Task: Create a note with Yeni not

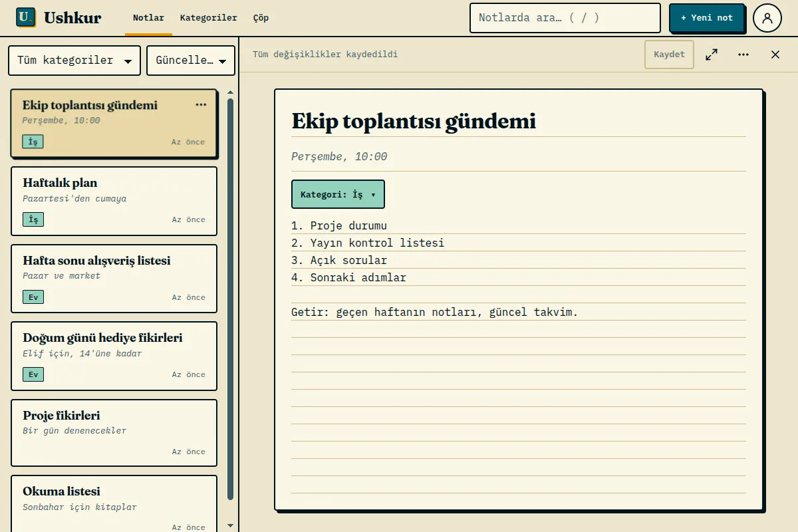Action: tap(706, 18)
